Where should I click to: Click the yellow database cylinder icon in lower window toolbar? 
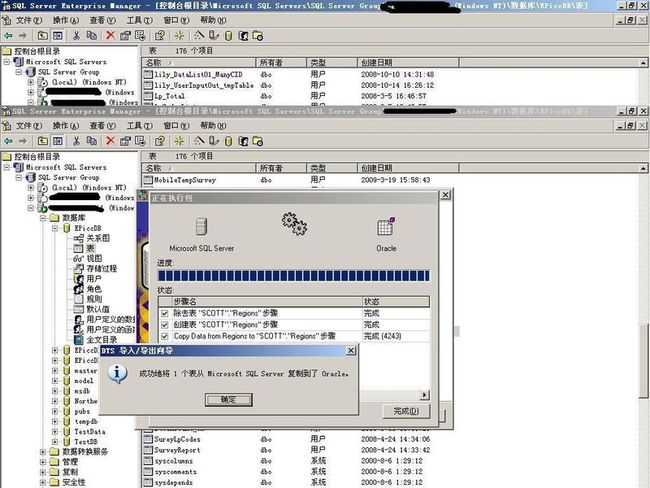(x=228, y=141)
